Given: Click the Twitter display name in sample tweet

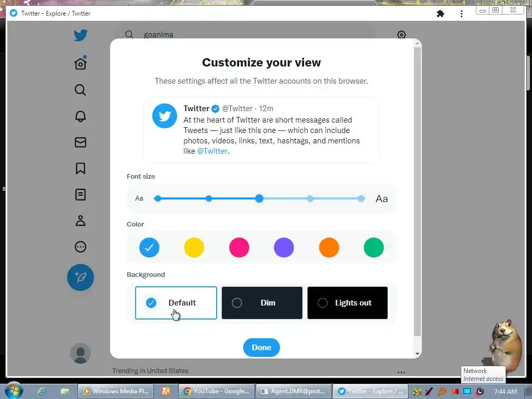Looking at the screenshot, I should (196, 109).
